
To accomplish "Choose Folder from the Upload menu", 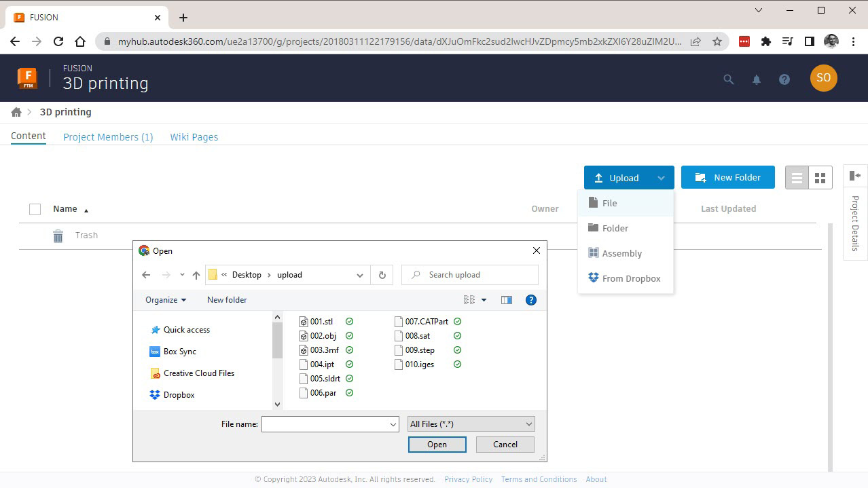I will pos(626,228).
